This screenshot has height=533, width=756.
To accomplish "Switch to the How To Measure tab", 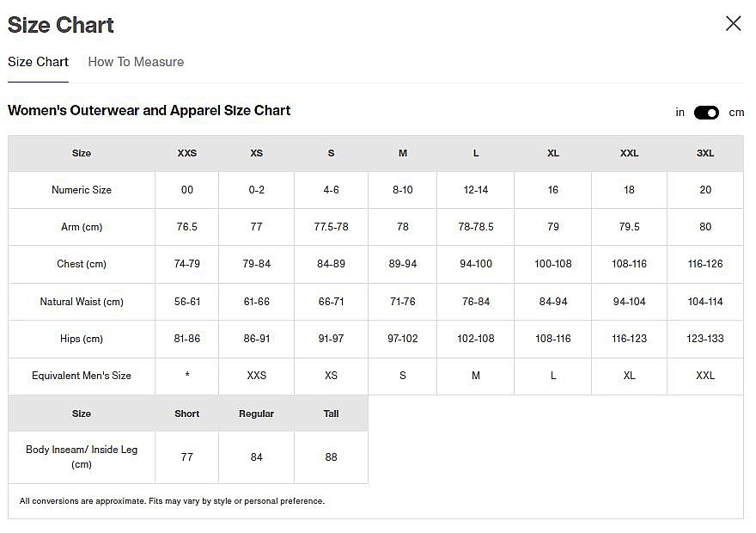I will tap(136, 62).
